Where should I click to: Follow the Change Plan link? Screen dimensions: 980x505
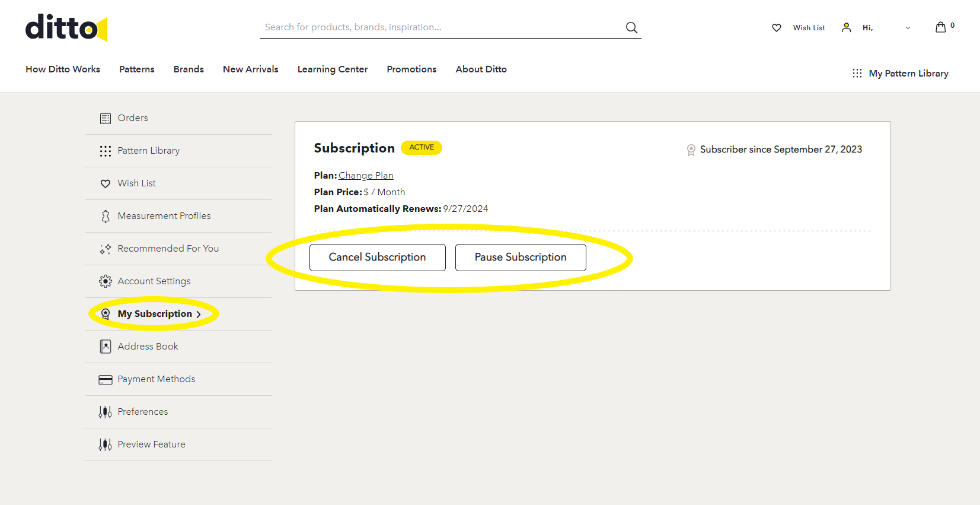click(x=366, y=176)
